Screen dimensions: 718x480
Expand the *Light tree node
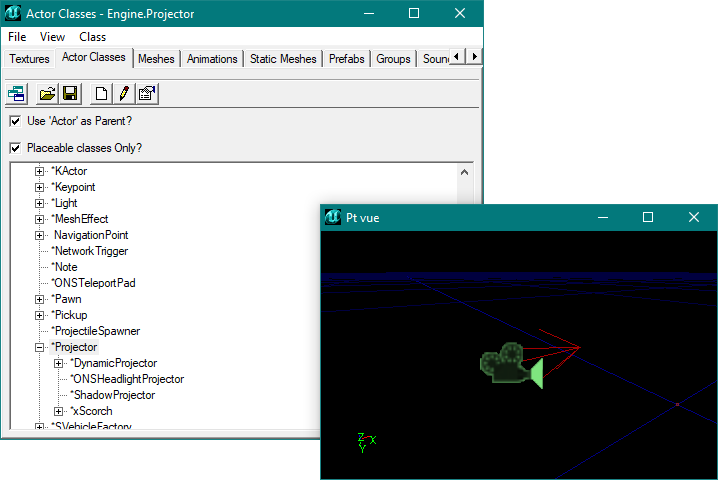39,203
